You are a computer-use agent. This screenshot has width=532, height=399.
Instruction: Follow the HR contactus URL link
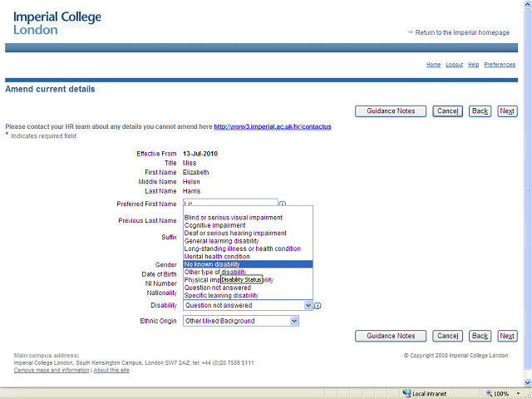[x=273, y=126]
